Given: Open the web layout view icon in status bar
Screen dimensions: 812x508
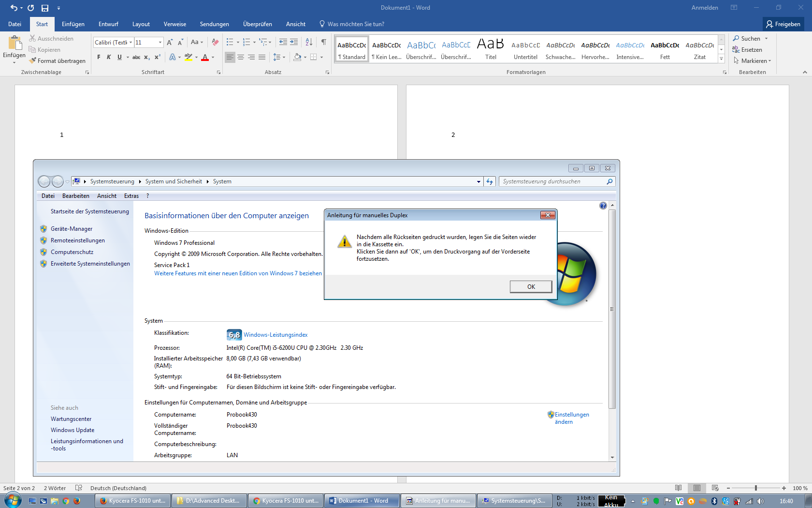Looking at the screenshot, I should tap(715, 488).
